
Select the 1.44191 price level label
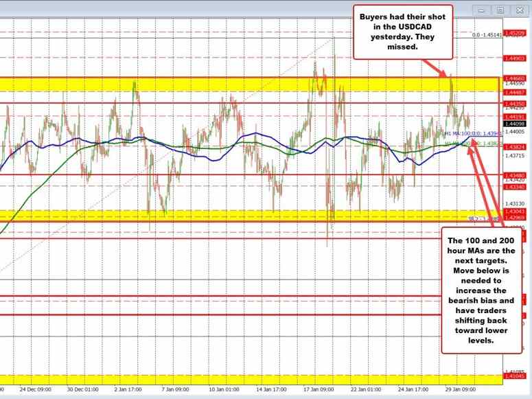pyautogui.click(x=515, y=117)
